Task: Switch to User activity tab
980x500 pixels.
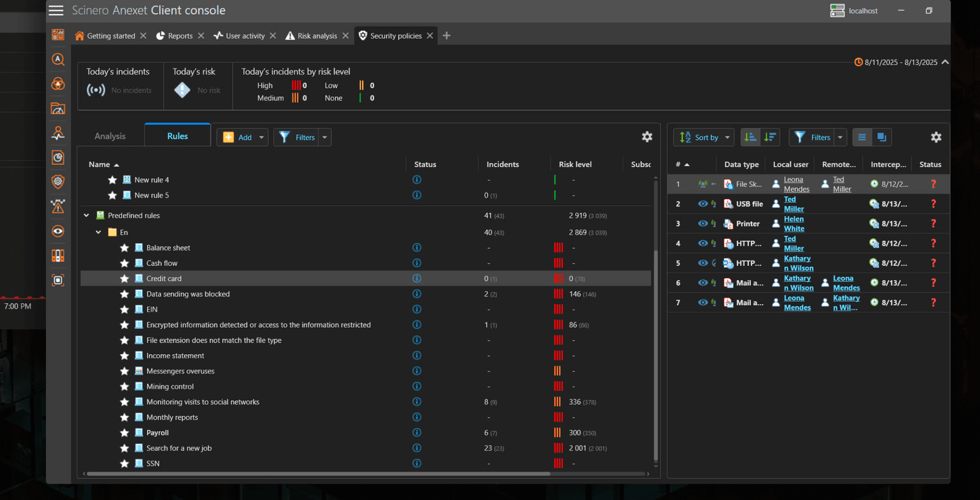Action: 239,36
